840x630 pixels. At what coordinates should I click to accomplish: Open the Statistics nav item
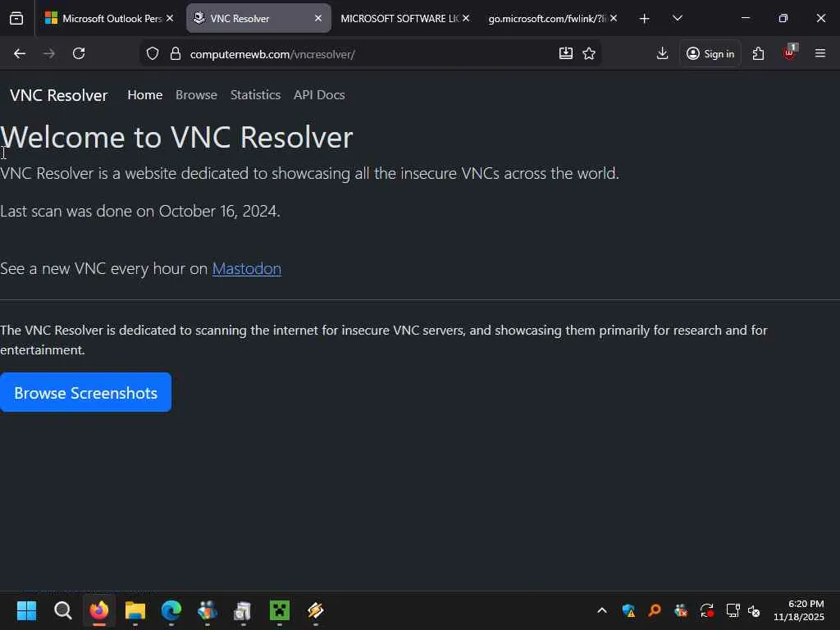click(256, 95)
